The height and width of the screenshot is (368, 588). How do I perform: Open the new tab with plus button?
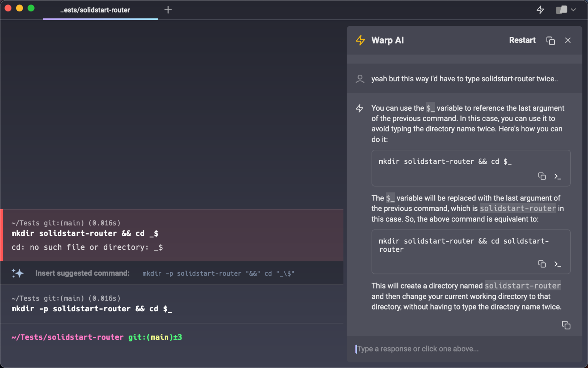(168, 10)
